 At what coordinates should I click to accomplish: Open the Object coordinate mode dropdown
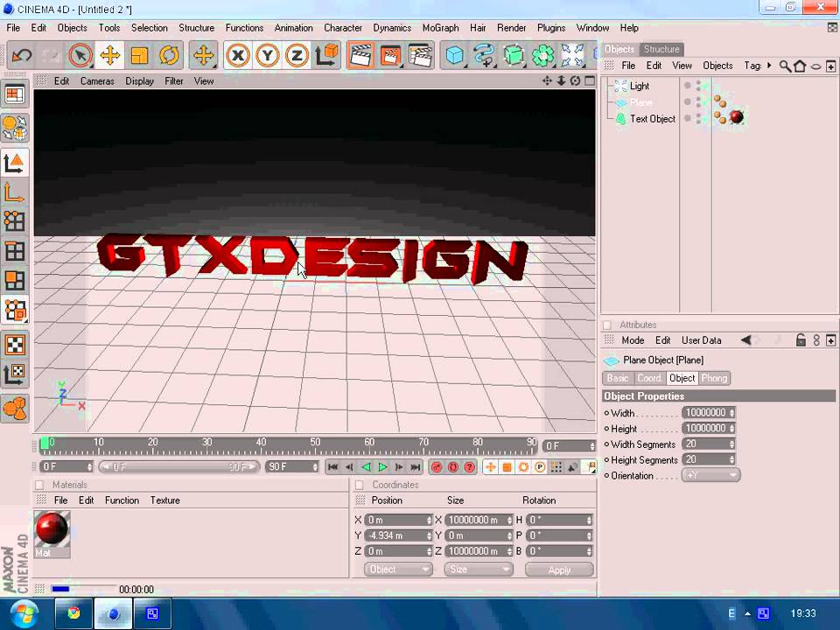click(397, 570)
